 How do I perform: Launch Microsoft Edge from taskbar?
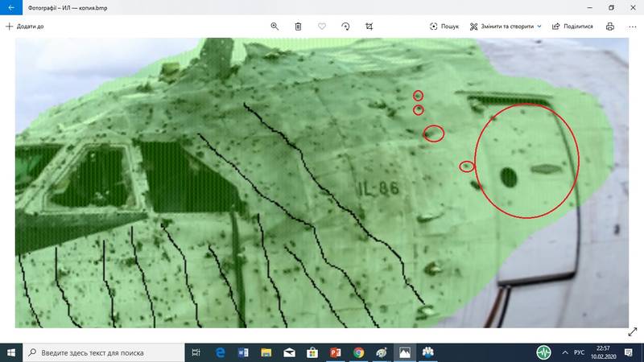[x=220, y=352]
